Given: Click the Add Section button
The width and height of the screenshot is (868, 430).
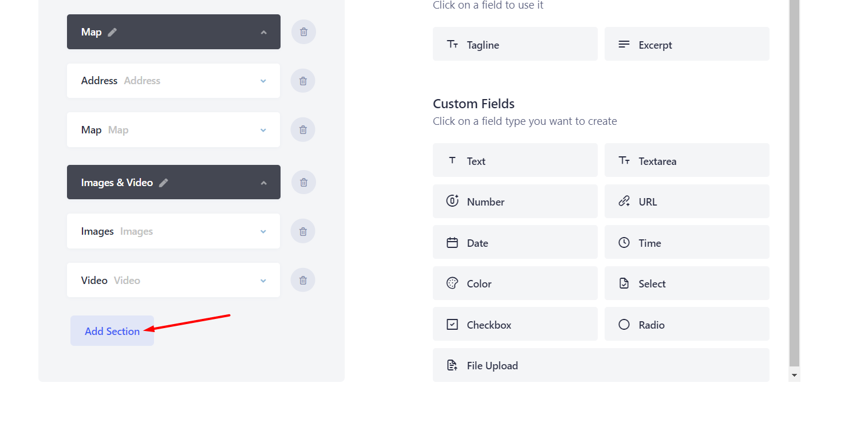Looking at the screenshot, I should [112, 331].
